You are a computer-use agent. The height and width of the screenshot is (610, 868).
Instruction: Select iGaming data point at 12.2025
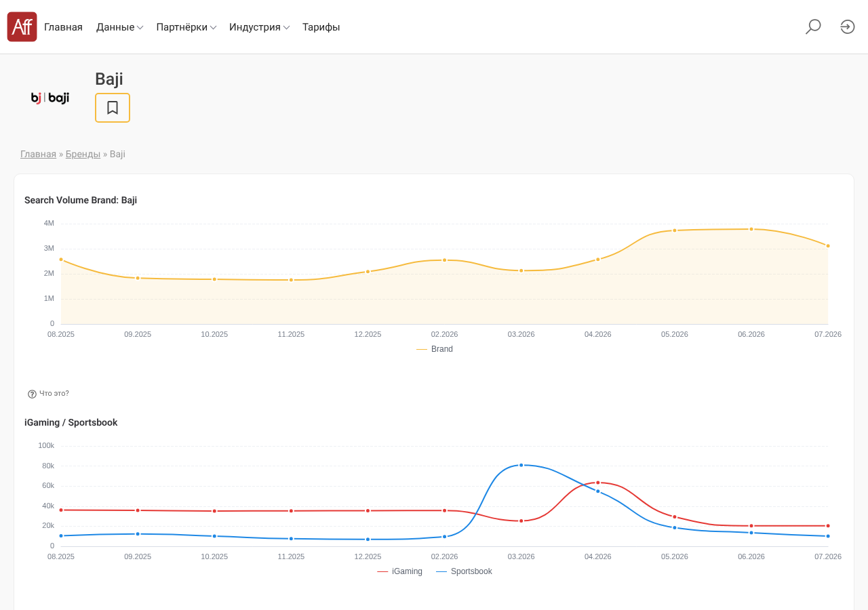[368, 540]
